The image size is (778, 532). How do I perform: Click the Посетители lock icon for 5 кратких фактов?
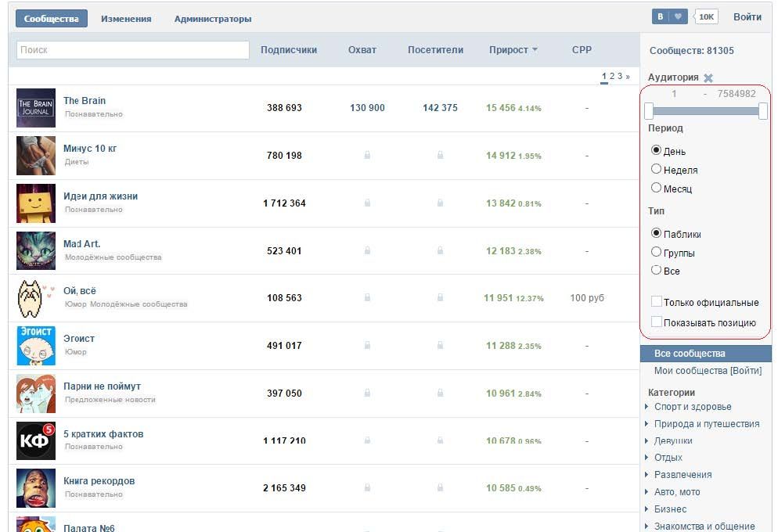tap(440, 440)
